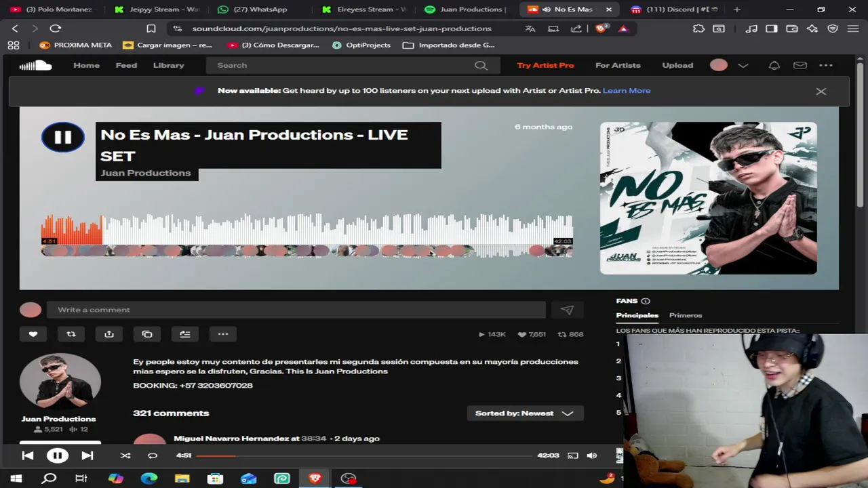The image size is (868, 488).
Task: Follow the Learn More banner link
Action: pos(627,91)
